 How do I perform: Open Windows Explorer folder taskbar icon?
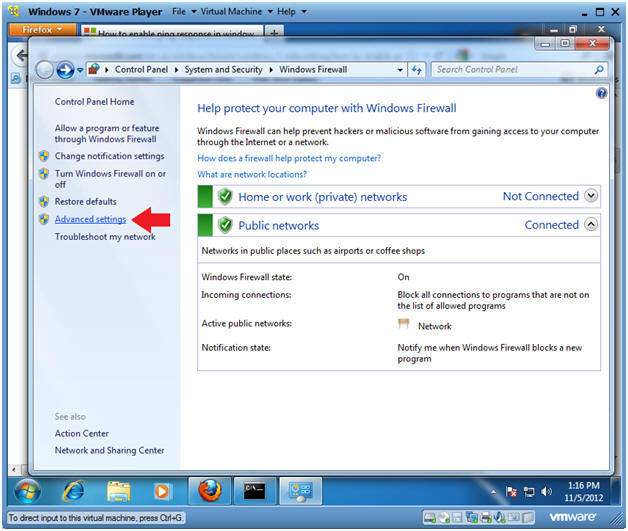click(x=119, y=491)
